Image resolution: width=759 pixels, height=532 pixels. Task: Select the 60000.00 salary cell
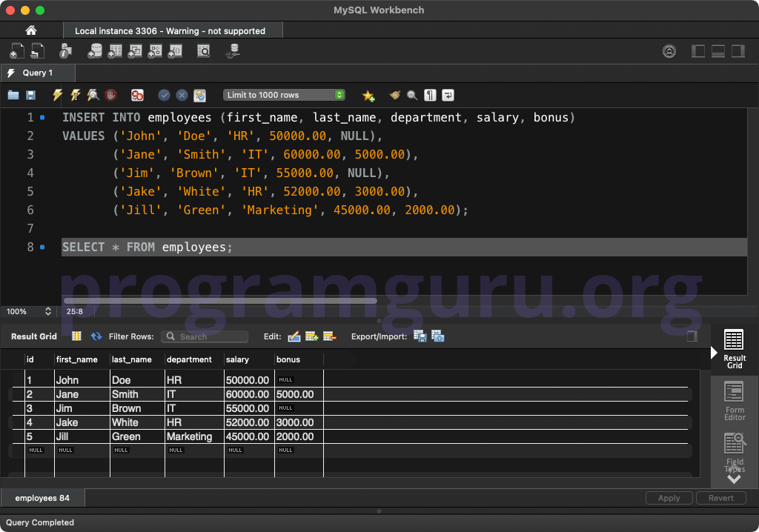249,394
